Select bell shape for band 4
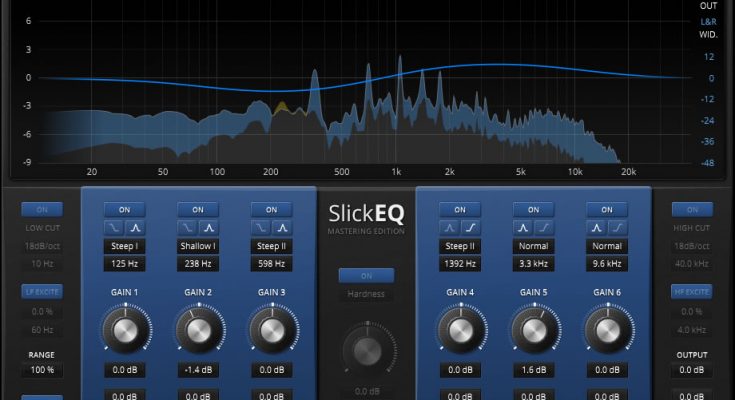The width and height of the screenshot is (735, 400). coord(450,229)
